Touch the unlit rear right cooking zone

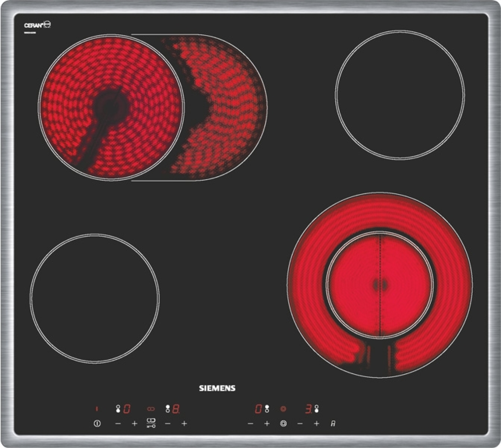coord(400,95)
